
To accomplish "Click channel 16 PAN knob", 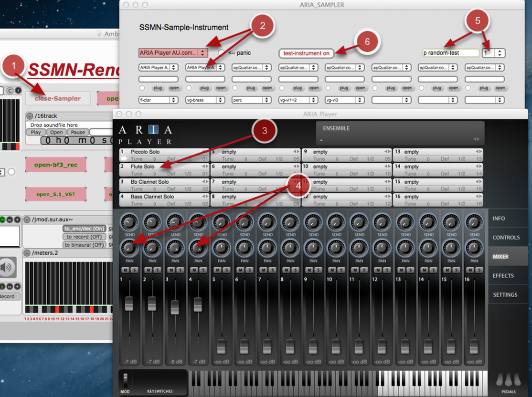I will point(474,248).
